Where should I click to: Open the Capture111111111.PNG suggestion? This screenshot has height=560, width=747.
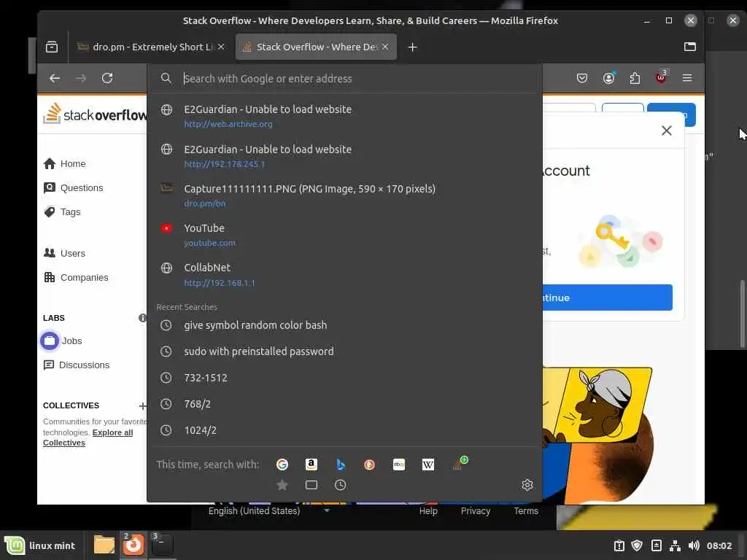pos(344,195)
